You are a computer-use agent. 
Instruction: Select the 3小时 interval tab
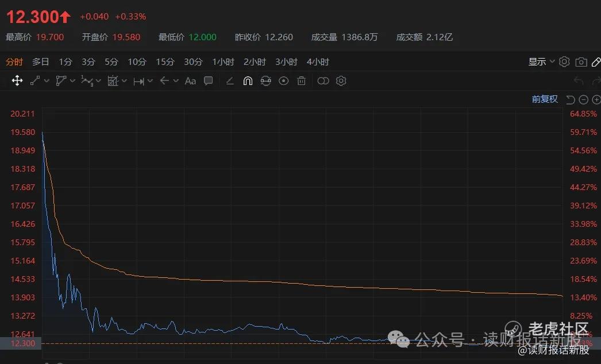tap(286, 61)
